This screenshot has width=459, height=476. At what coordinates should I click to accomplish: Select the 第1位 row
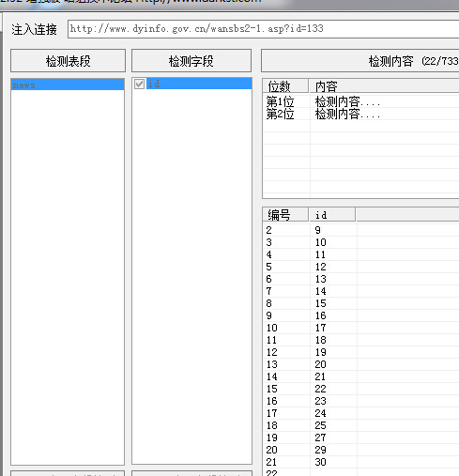[361, 101]
